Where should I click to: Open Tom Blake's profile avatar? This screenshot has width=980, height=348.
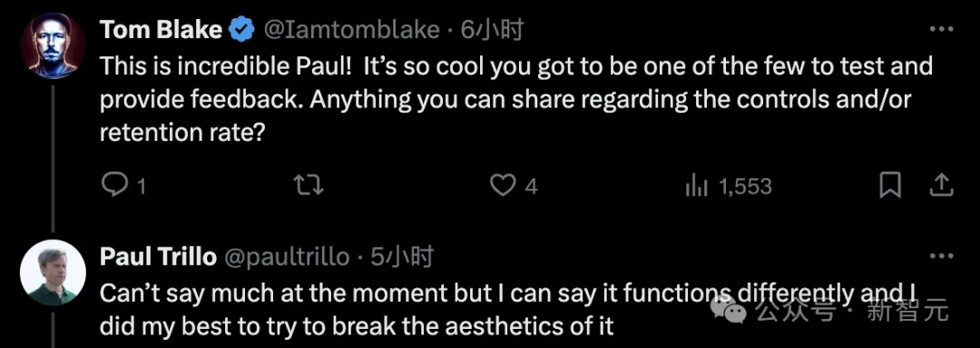pos(53,45)
